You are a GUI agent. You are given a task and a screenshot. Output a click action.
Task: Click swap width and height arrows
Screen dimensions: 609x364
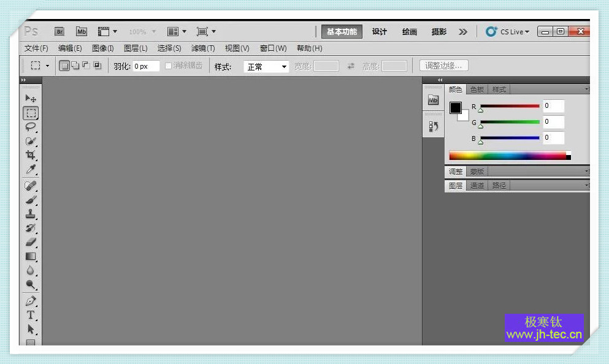[351, 66]
